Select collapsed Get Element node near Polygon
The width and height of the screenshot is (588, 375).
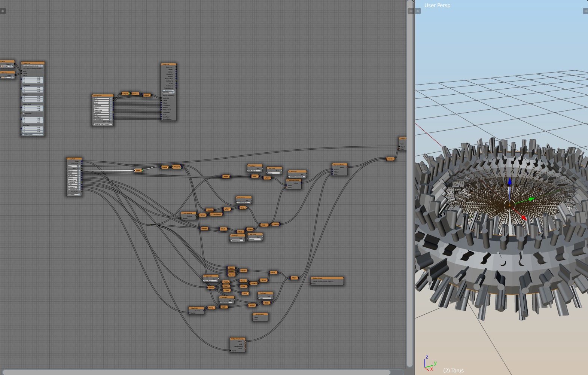(x=164, y=167)
